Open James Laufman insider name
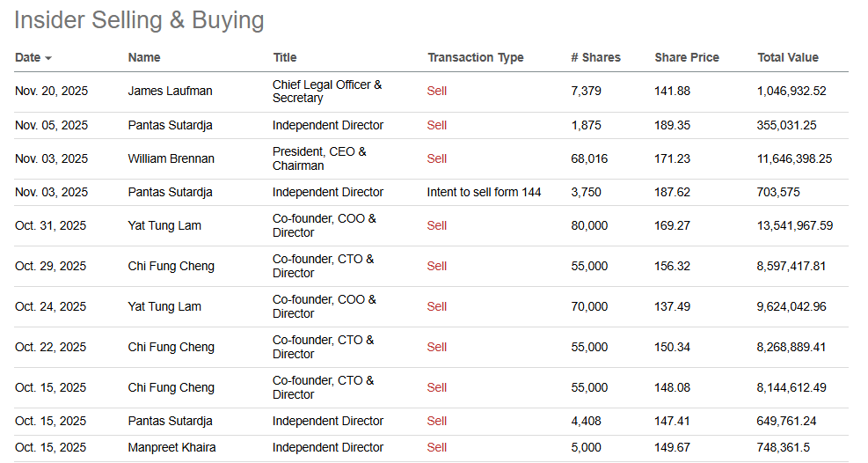Image resolution: width=868 pixels, height=463 pixels. 170,91
